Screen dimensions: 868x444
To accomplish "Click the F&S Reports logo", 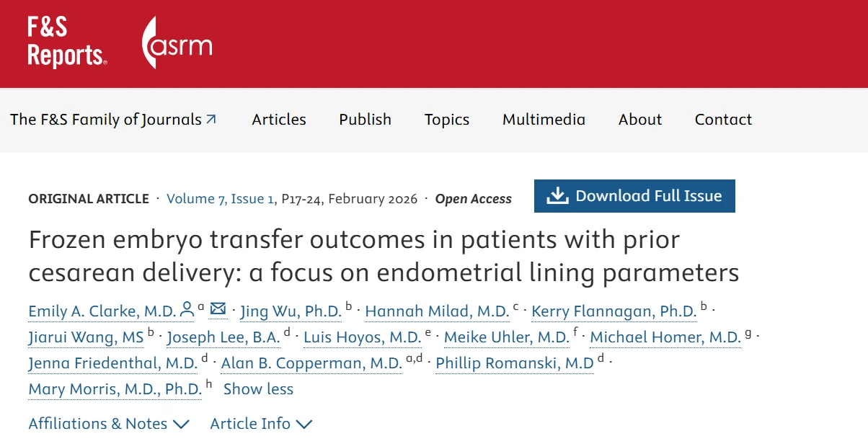I will tap(67, 42).
